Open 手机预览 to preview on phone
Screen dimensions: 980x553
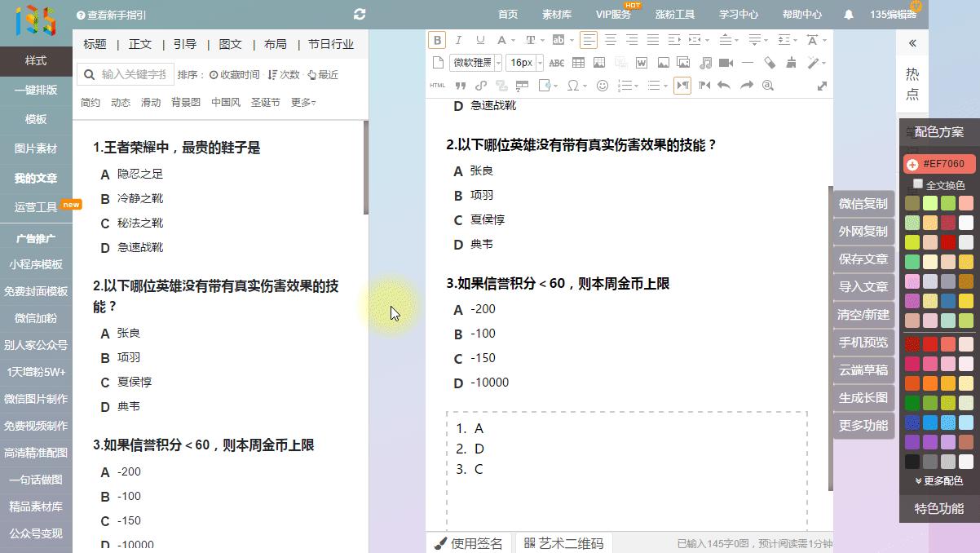pyautogui.click(x=863, y=342)
